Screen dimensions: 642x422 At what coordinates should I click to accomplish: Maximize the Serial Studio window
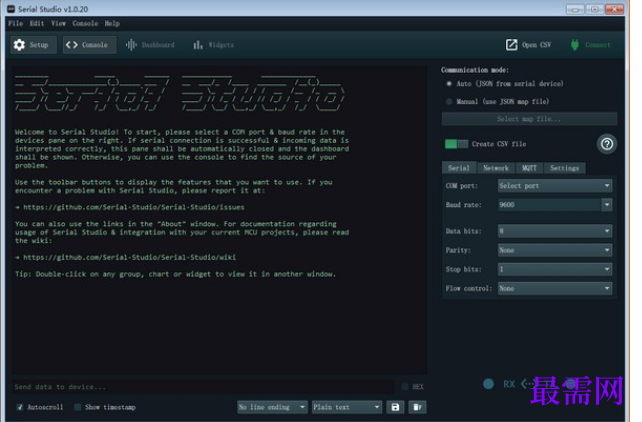pos(595,9)
